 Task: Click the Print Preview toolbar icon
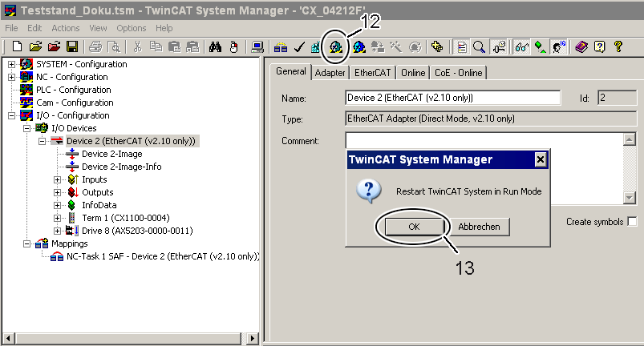tap(114, 46)
